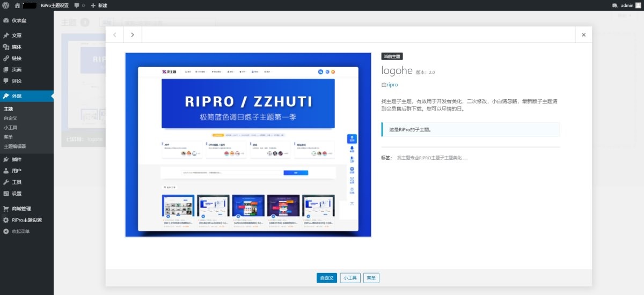Click the 这是RiPro的子主题 notice
This screenshot has height=295, width=644.
click(471, 129)
